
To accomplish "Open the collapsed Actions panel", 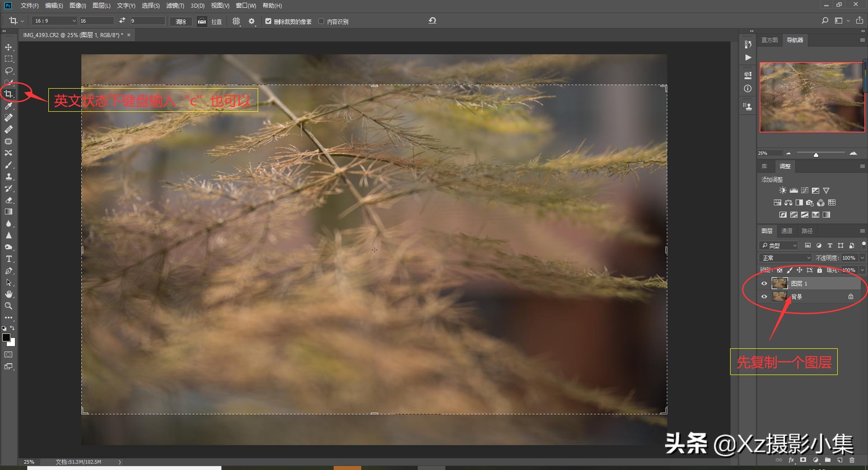I will pos(748,57).
